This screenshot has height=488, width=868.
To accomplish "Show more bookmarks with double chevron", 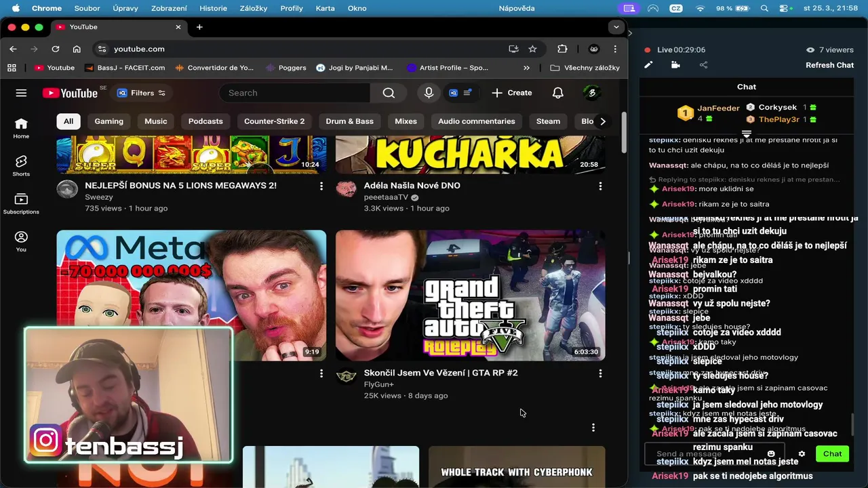I will pyautogui.click(x=526, y=68).
